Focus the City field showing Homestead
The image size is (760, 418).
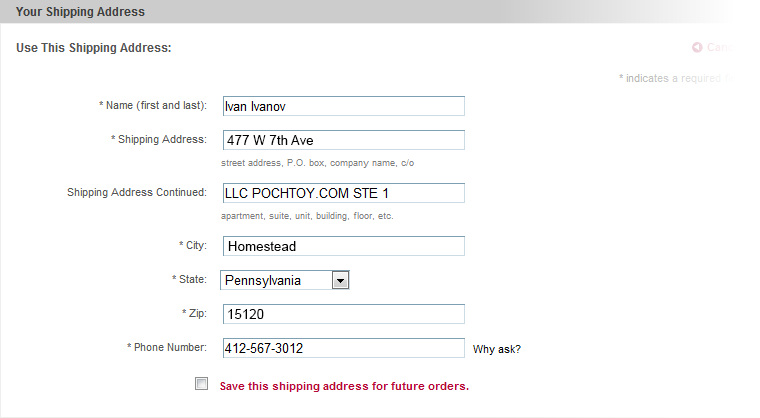point(342,246)
